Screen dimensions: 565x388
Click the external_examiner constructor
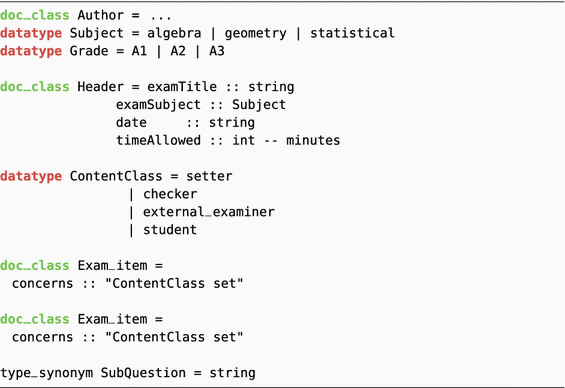pyautogui.click(x=209, y=212)
